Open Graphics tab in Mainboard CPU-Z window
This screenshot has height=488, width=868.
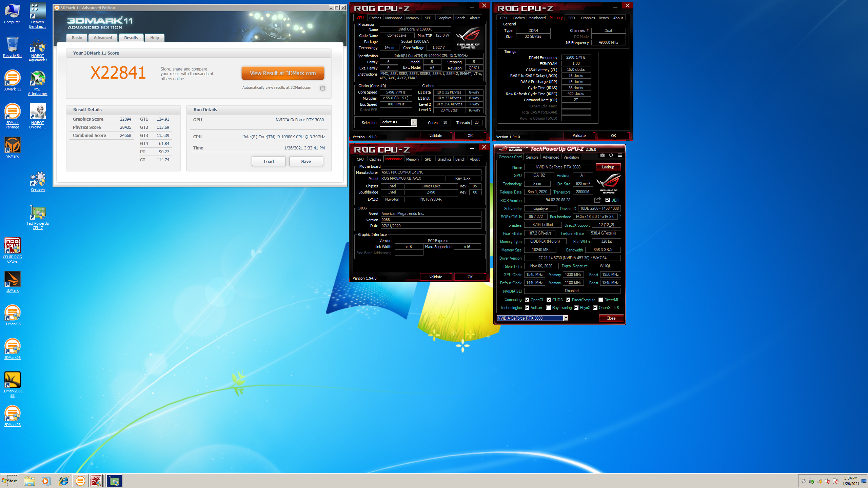click(444, 159)
